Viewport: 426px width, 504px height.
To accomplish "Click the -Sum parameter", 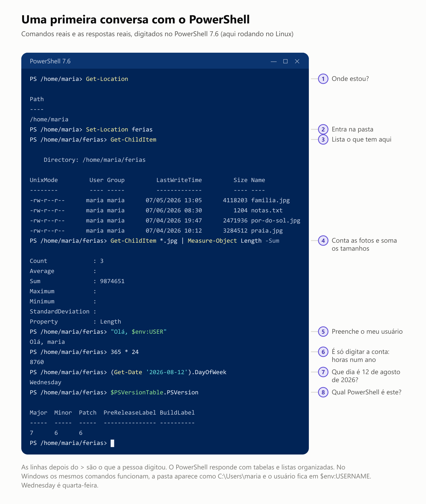I will 272,241.
